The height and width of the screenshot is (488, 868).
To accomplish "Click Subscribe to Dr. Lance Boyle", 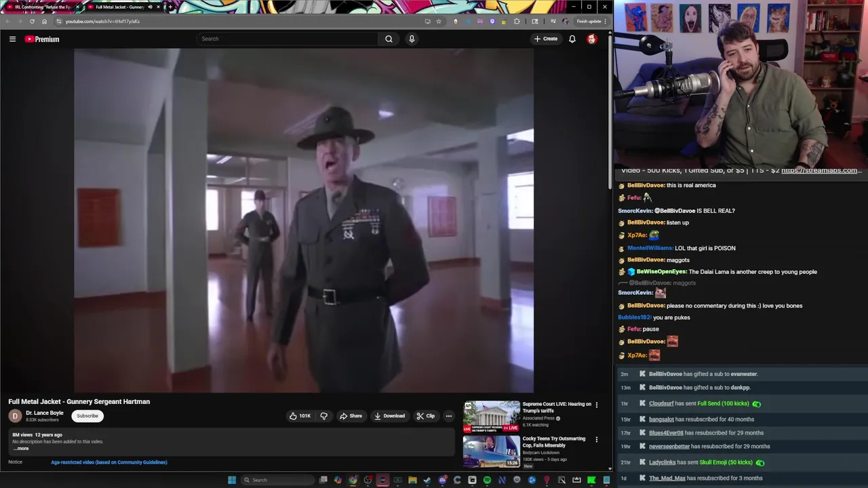I will pos(87,416).
